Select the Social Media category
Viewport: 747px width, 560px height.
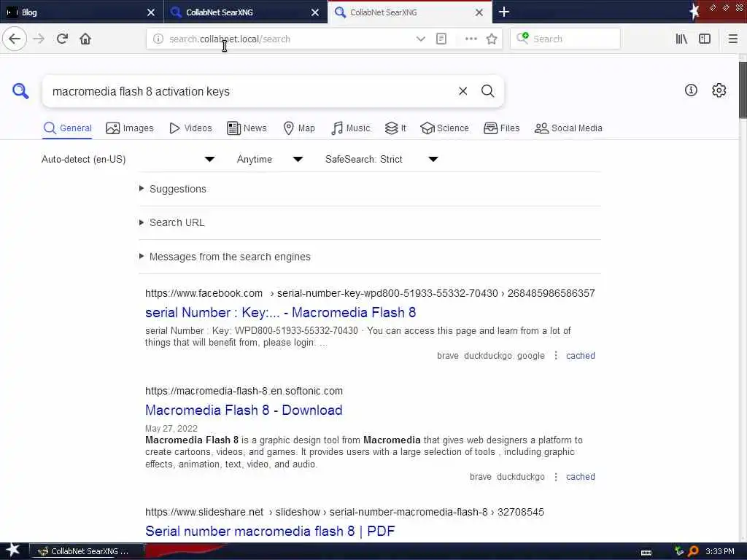point(568,128)
